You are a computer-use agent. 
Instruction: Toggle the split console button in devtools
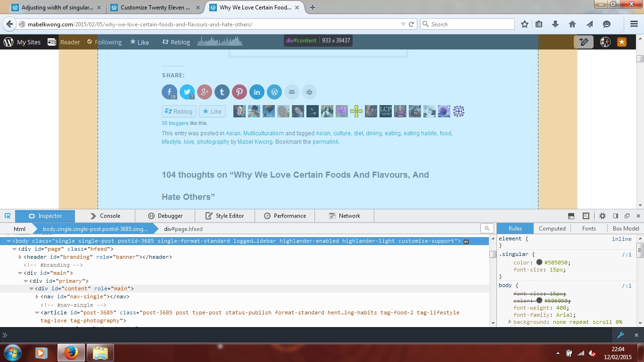point(571,216)
